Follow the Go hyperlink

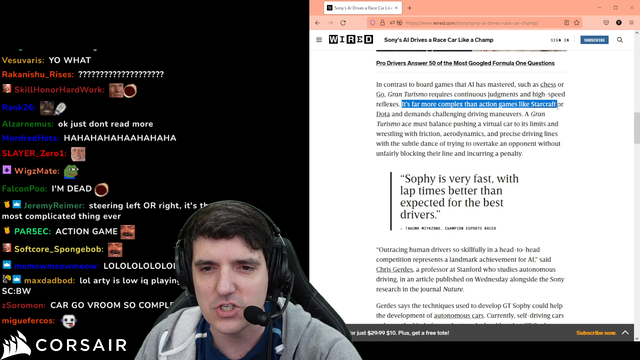(380, 94)
